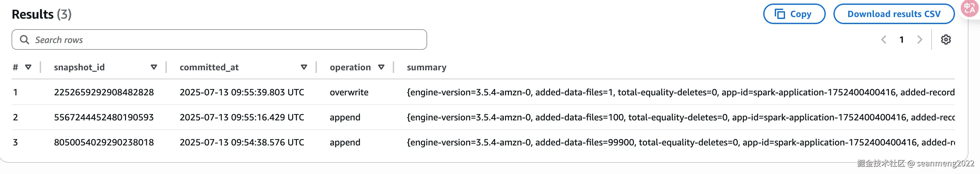980x174 pixels.
Task: Go to previous results page
Action: [884, 39]
